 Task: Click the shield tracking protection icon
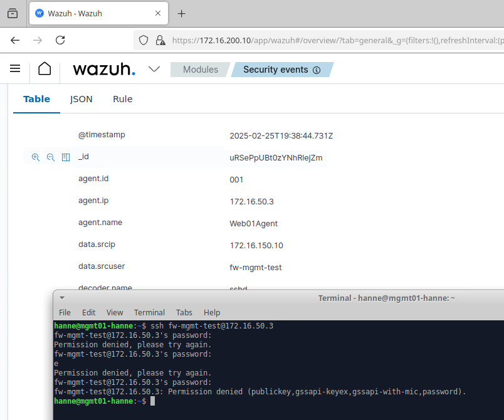pyautogui.click(x=144, y=40)
